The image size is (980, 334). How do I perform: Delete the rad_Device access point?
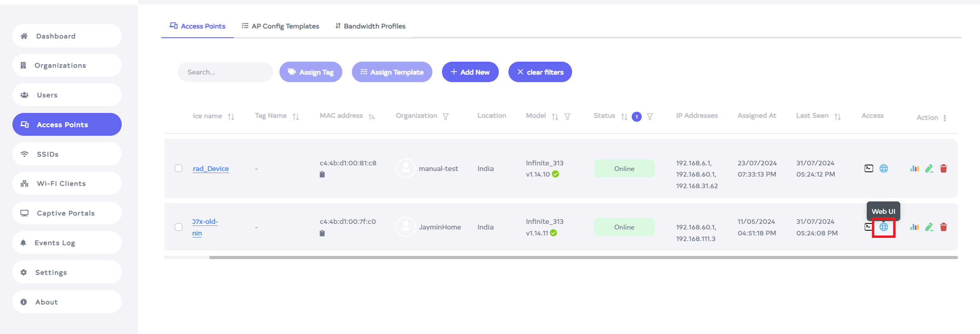point(944,169)
